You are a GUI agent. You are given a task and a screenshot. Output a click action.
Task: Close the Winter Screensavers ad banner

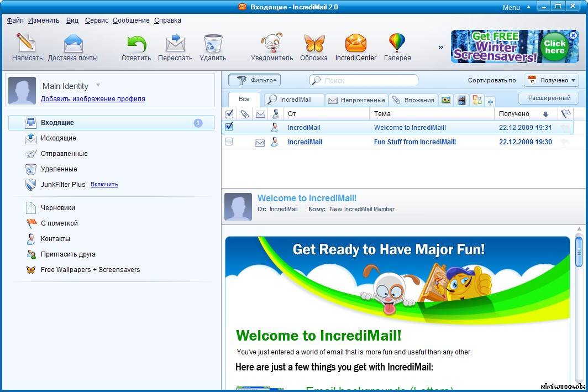tap(573, 35)
